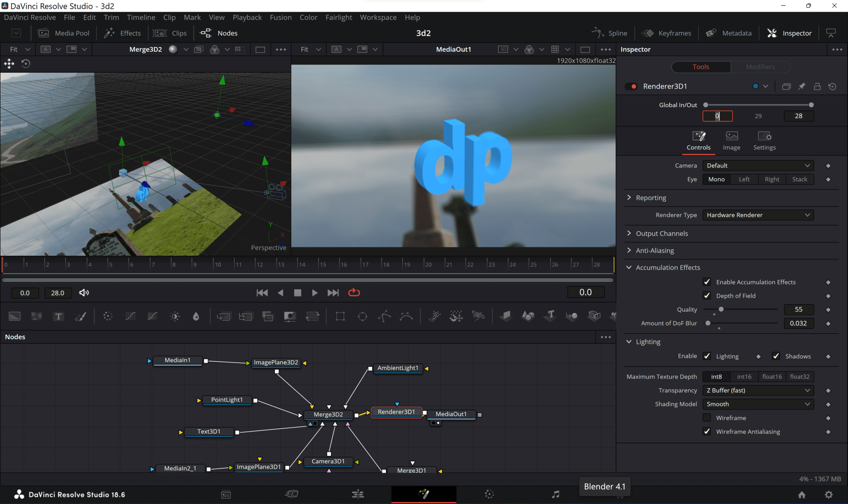Image resolution: width=848 pixels, height=504 pixels.
Task: Open the Workspace menu
Action: tap(378, 17)
